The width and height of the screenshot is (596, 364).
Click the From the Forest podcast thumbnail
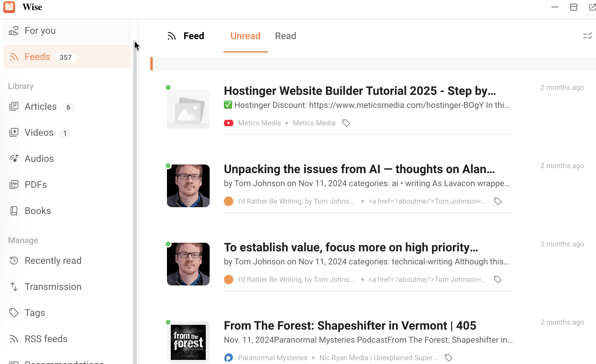pyautogui.click(x=188, y=342)
